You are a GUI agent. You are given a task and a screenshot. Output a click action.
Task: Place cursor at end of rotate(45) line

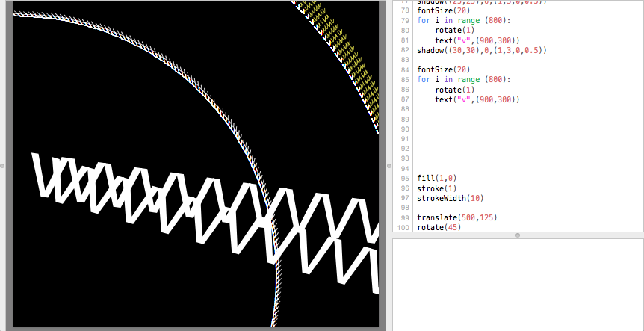coord(462,227)
